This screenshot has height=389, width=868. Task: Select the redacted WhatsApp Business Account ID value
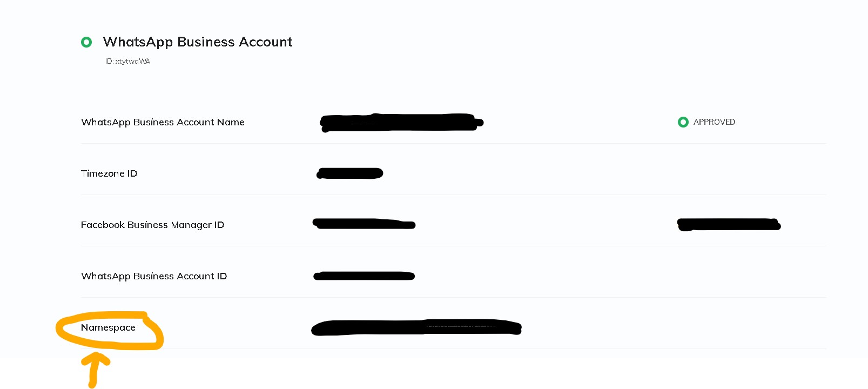point(364,276)
